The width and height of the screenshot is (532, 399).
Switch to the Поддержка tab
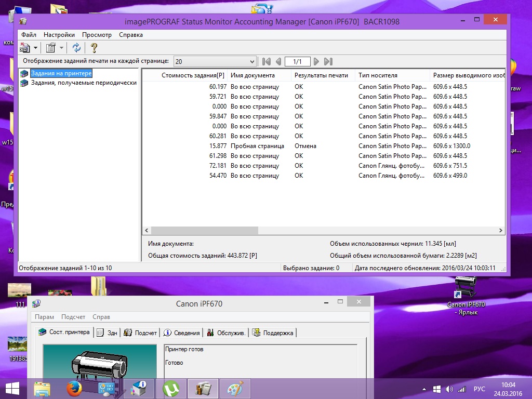273,333
